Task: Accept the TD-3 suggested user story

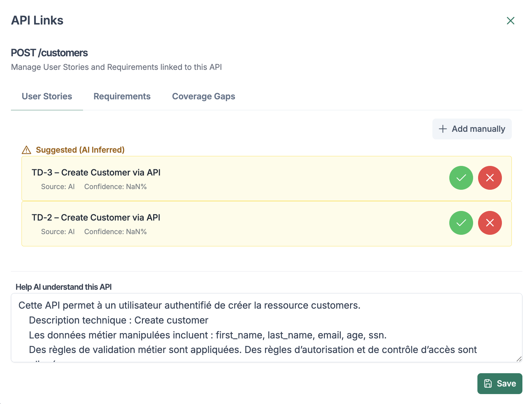Action: tap(461, 178)
